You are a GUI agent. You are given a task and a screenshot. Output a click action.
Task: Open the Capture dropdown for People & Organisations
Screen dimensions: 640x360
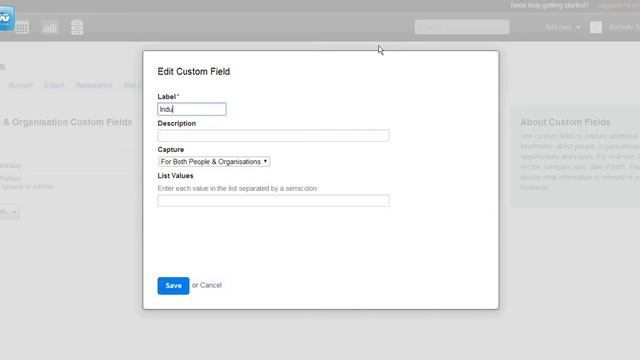[214, 162]
